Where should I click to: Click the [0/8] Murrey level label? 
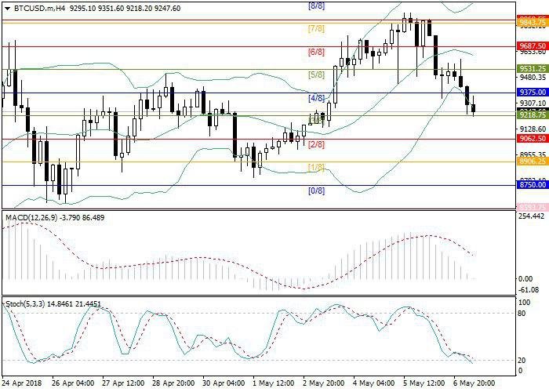point(315,191)
